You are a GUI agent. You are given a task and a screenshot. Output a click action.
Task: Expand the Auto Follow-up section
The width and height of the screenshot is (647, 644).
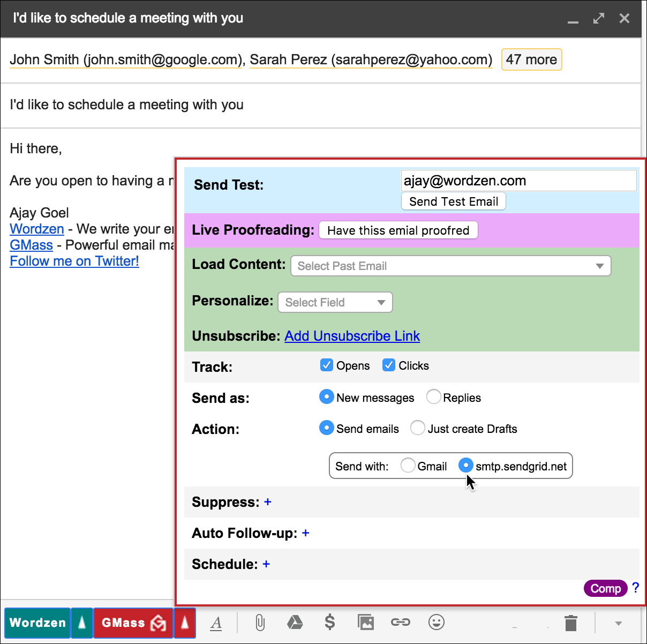click(305, 533)
